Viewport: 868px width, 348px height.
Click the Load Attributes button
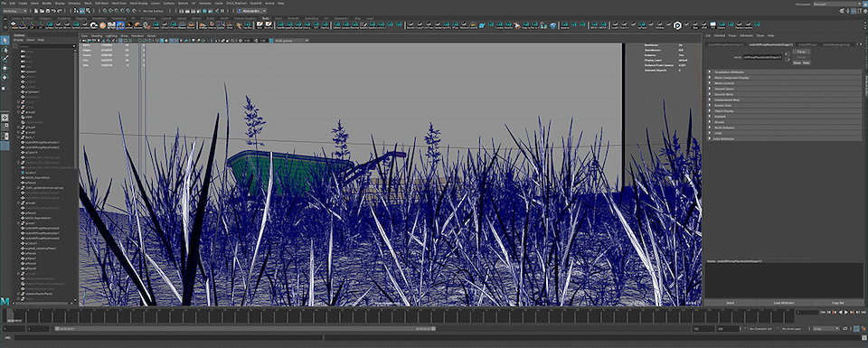pyautogui.click(x=784, y=303)
